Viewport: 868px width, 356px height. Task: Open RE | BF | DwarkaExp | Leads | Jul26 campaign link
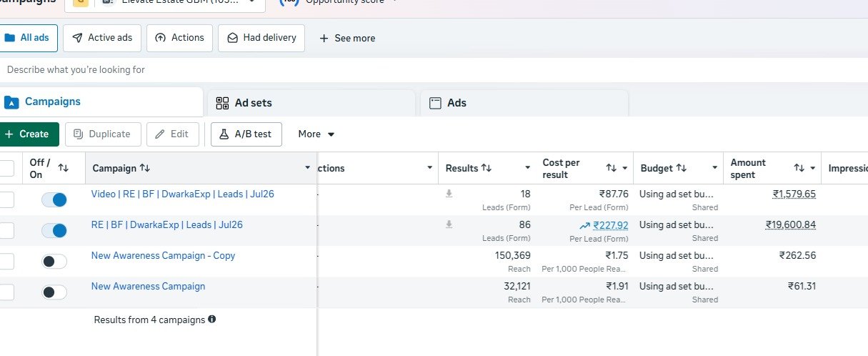[x=167, y=224]
